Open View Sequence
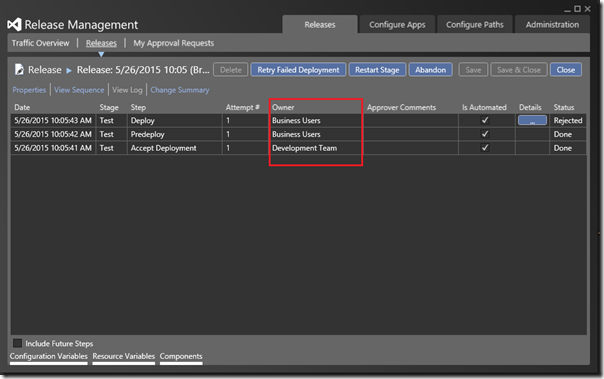Screen dimensions: 604x379 coord(79,90)
